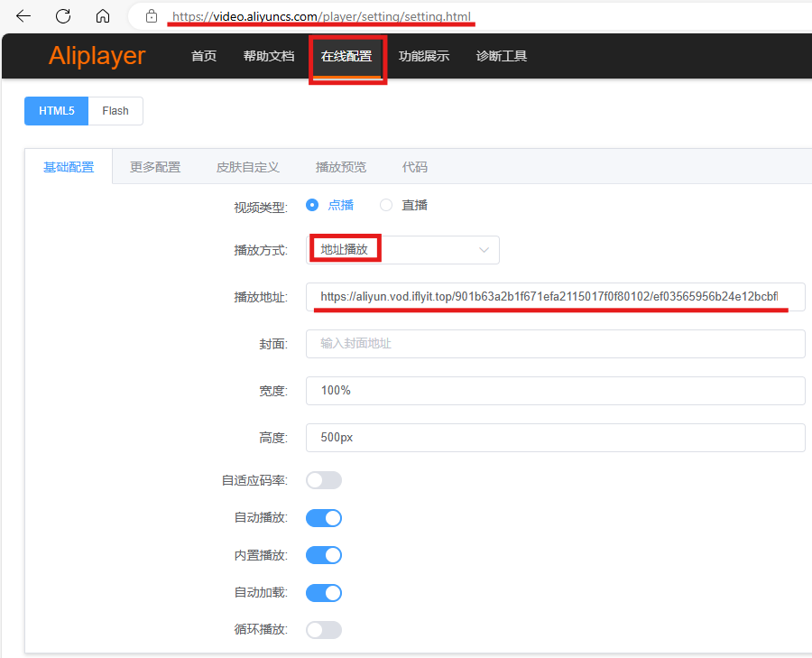Viewport: 812px width, 658px height.
Task: Click the Aliplayer logo
Action: tap(97, 55)
